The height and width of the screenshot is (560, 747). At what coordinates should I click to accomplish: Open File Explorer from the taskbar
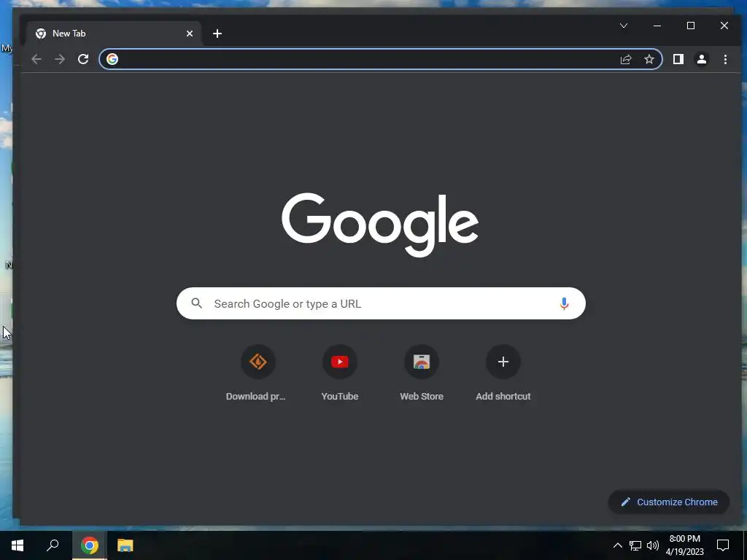(125, 545)
